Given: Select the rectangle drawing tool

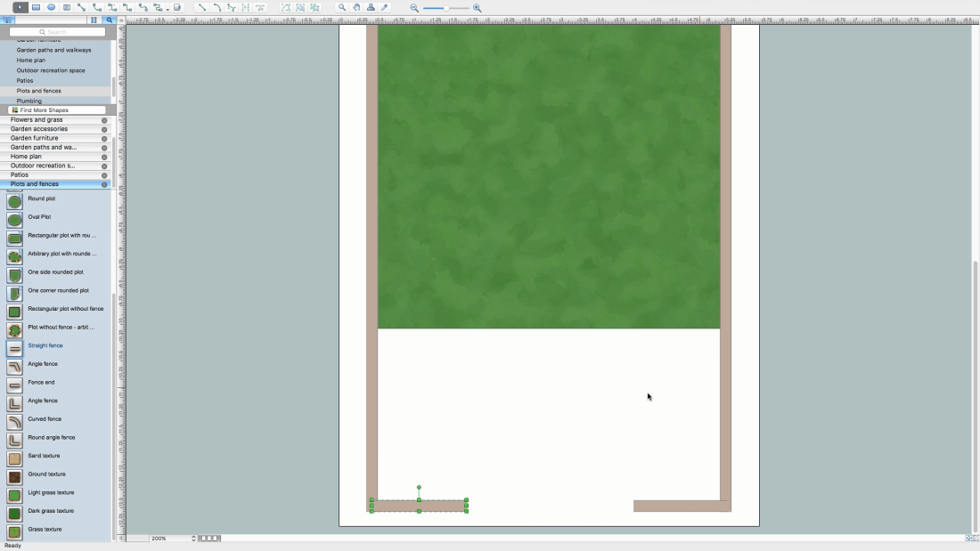Looking at the screenshot, I should 36,7.
